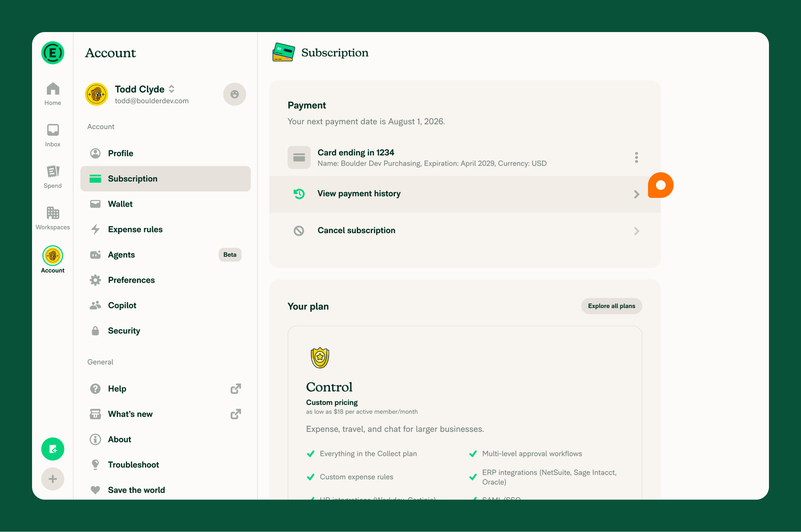Click 'Multi-level approval workflows' feature

(x=532, y=453)
